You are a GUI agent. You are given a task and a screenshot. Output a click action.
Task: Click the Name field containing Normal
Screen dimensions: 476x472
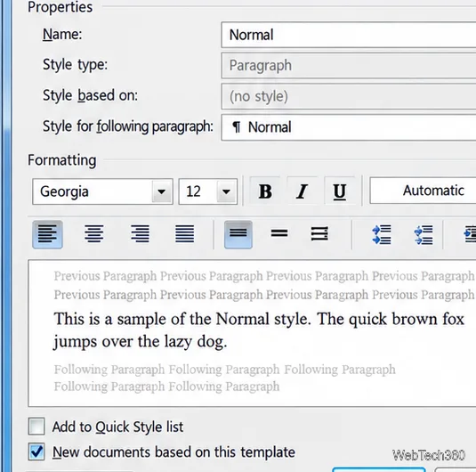349,35
